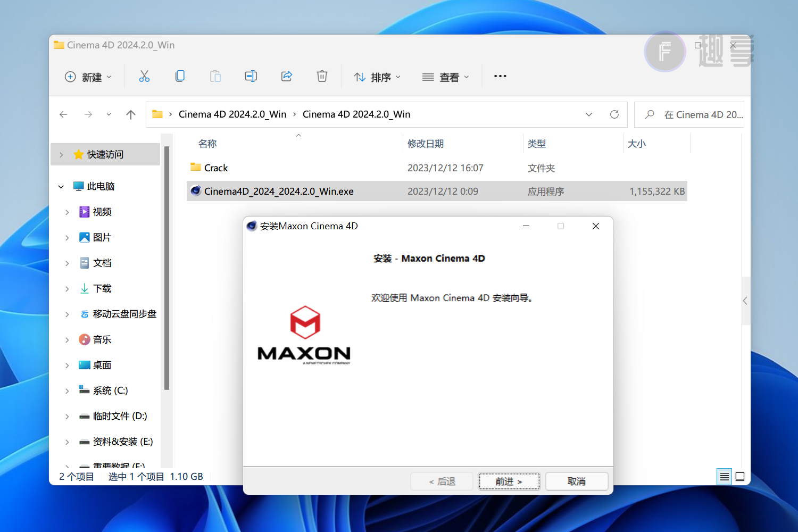Viewport: 798px width, 532px height.
Task: Expand the 视频 tree node
Action: (67, 212)
